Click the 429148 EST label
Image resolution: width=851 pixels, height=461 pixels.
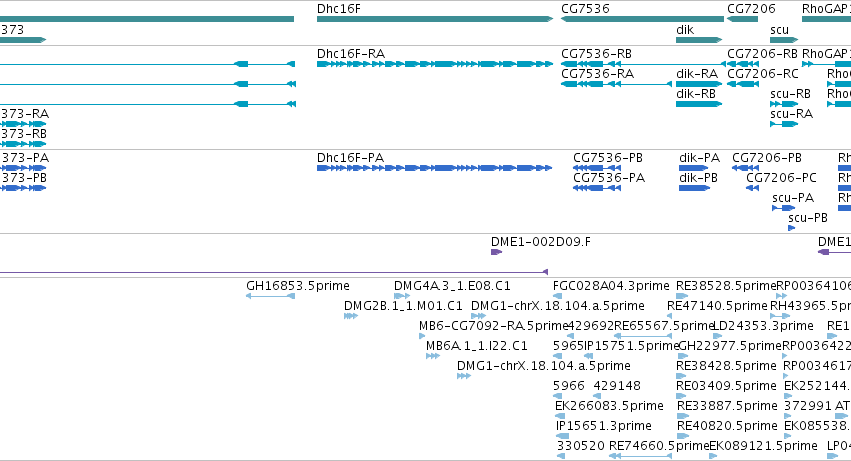point(617,386)
